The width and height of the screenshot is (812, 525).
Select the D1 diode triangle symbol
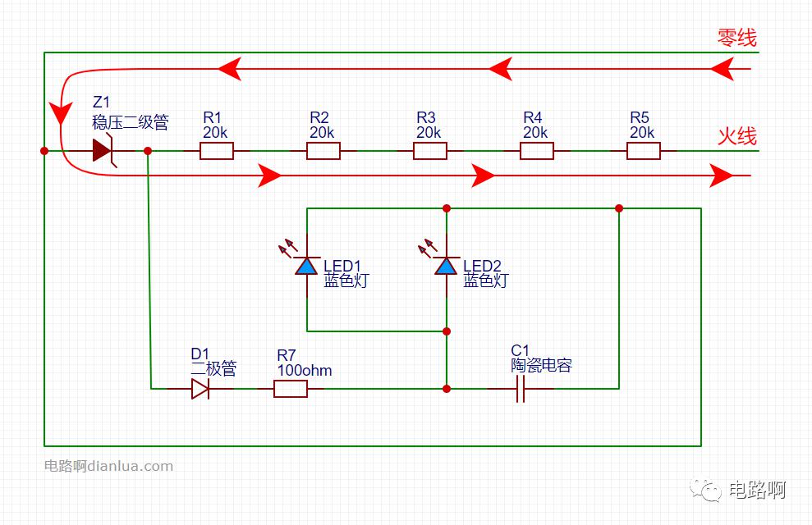200,389
